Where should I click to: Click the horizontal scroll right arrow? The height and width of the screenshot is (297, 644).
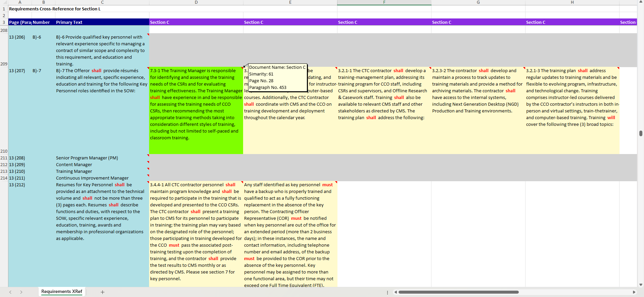click(x=634, y=292)
